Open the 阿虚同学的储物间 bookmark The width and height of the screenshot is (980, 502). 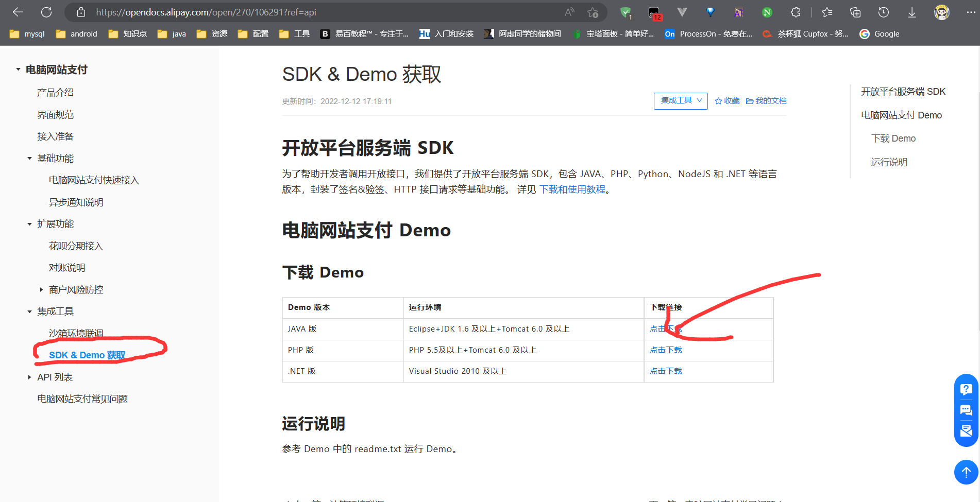pos(522,34)
